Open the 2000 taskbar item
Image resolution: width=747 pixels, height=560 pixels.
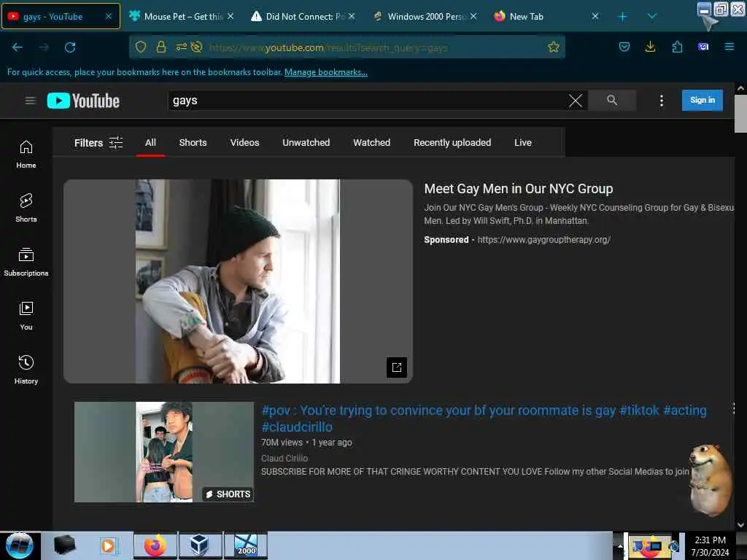pos(246,545)
